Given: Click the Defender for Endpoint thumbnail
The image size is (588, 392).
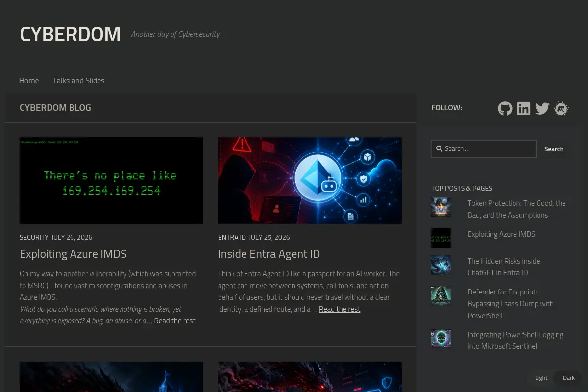Looking at the screenshot, I should [x=441, y=296].
